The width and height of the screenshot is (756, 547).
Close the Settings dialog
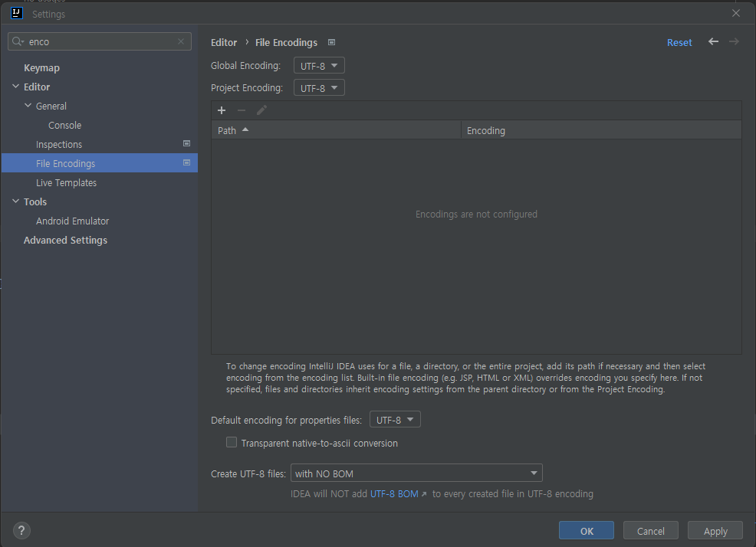click(736, 14)
